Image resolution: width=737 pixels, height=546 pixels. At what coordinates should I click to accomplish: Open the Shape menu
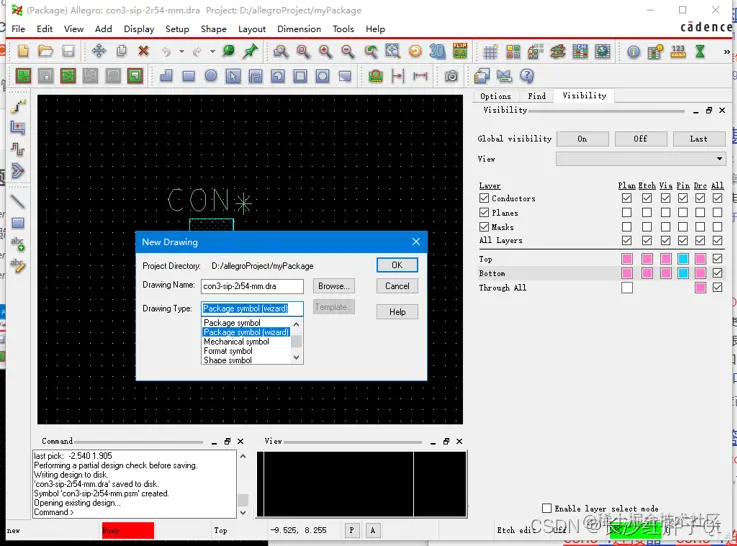click(x=213, y=29)
